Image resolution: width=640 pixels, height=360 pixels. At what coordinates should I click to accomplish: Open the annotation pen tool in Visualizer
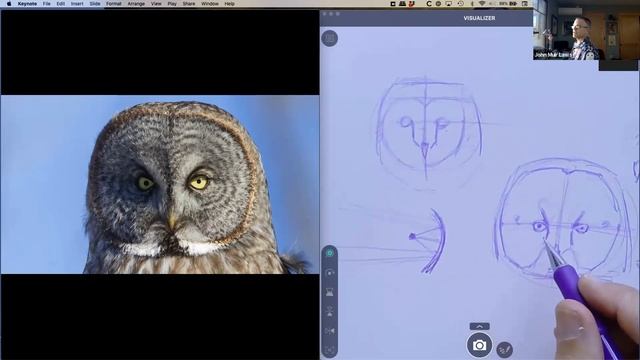coord(505,349)
